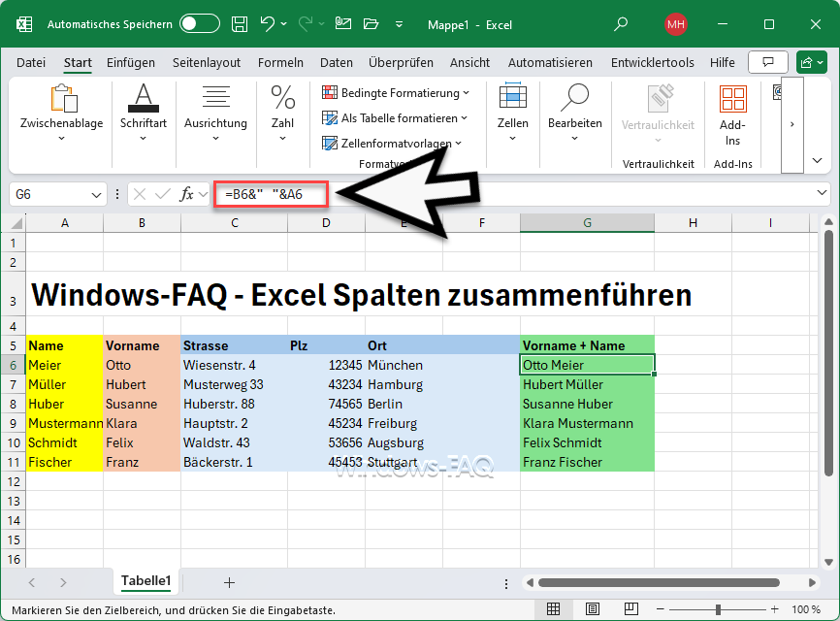840x621 pixels.
Task: Open Bedingte Formatierung menu
Action: pyautogui.click(x=396, y=93)
